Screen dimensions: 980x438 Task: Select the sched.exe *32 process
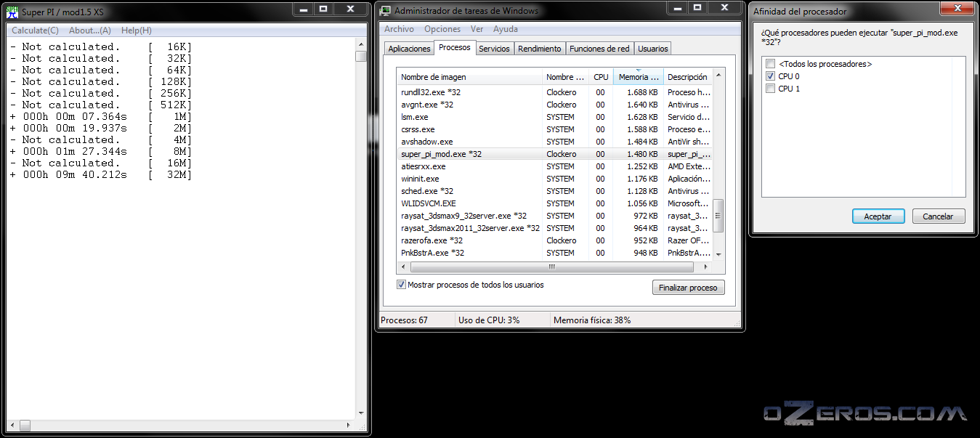pyautogui.click(x=555, y=191)
